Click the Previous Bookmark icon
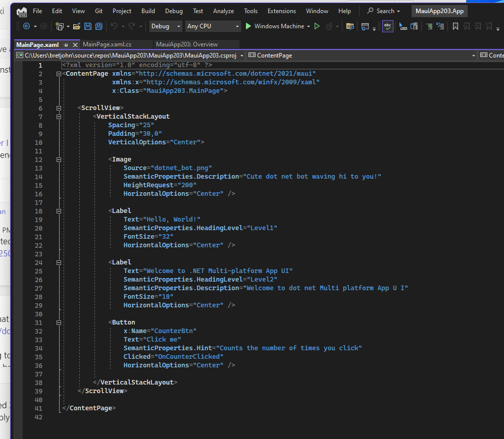Image resolution: width=504 pixels, height=439 pixels. [x=467, y=26]
